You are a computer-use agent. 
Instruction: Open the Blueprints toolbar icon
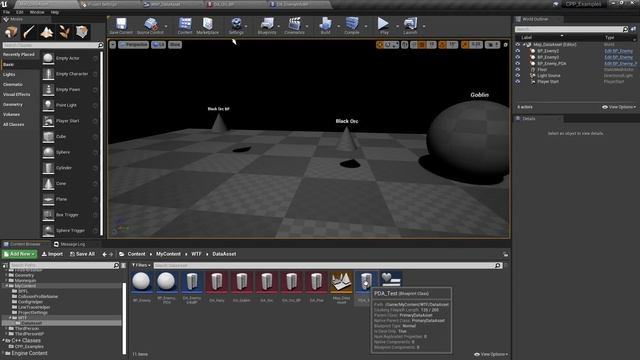point(267,26)
